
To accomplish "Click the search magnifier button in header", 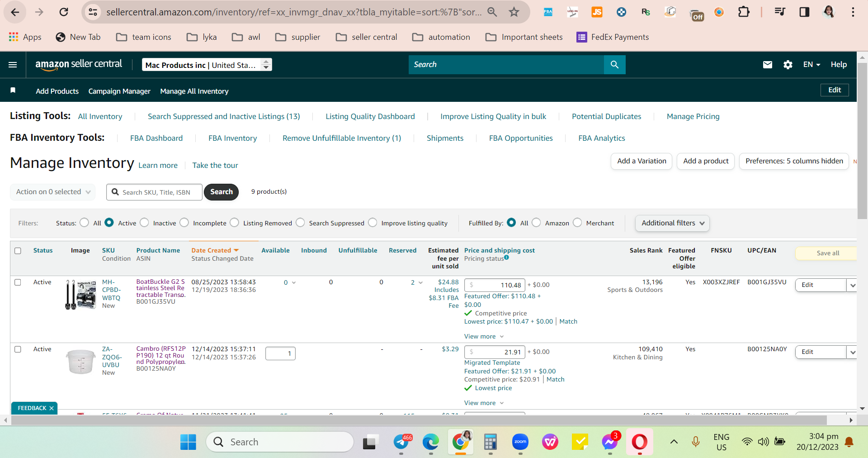I will pyautogui.click(x=614, y=65).
